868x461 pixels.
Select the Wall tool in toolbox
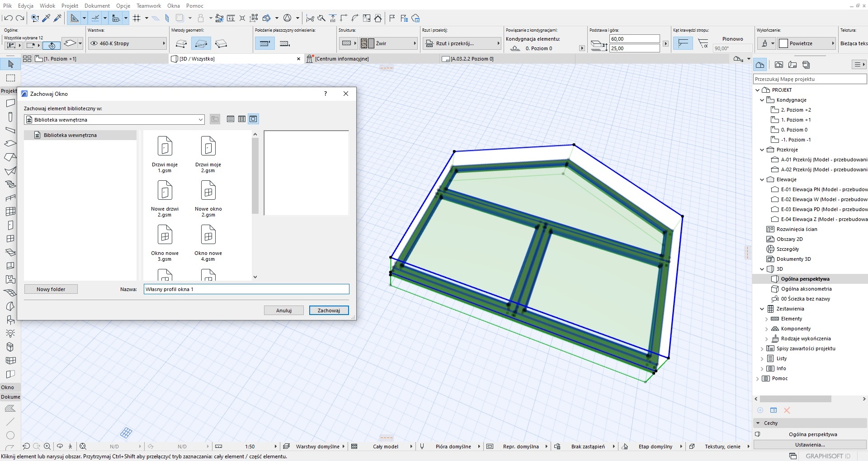[x=10, y=103]
